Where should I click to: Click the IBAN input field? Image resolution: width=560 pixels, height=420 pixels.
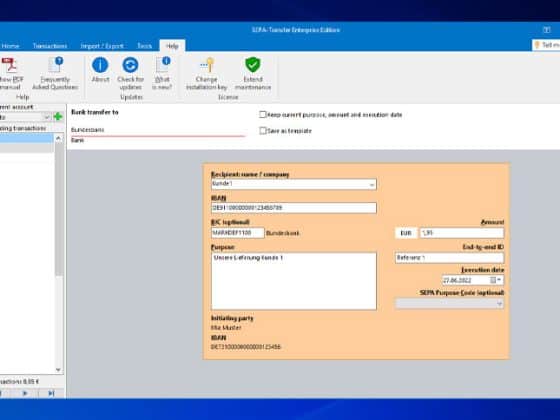pyautogui.click(x=294, y=208)
